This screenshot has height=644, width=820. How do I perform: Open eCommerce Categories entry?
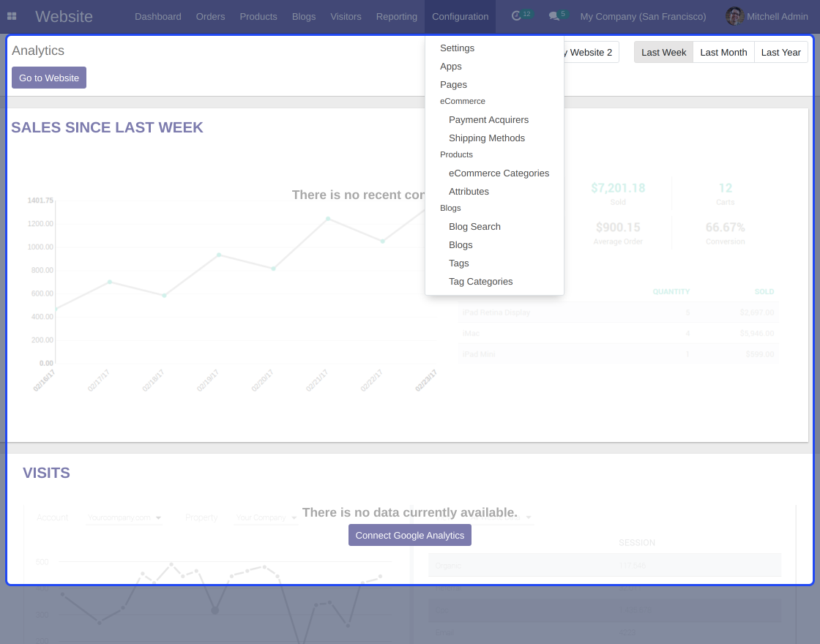(495, 173)
